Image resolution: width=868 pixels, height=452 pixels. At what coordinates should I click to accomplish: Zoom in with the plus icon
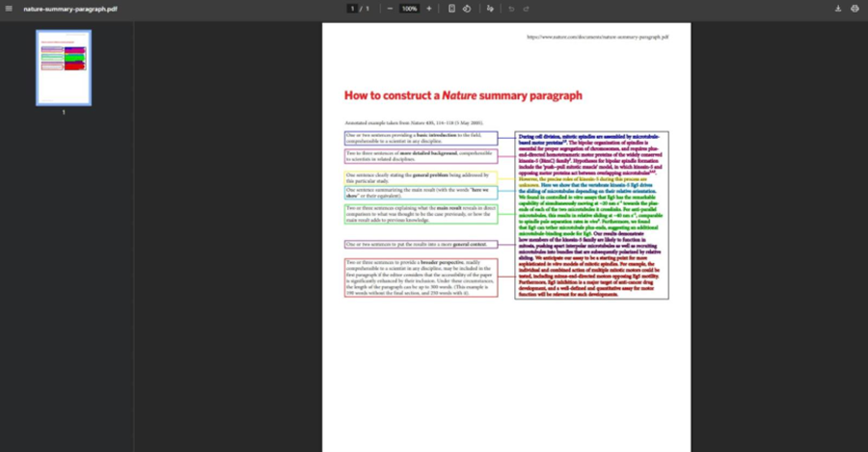[x=429, y=9]
